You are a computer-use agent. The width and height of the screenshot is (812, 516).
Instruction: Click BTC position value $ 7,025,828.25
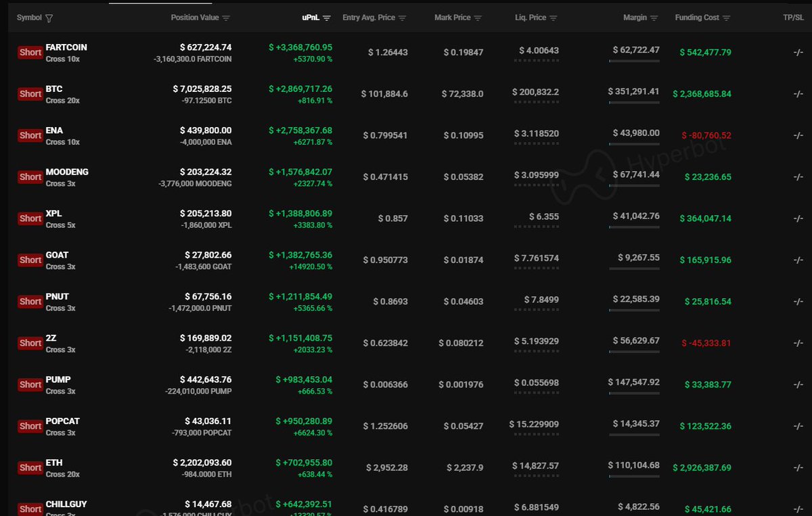202,89
